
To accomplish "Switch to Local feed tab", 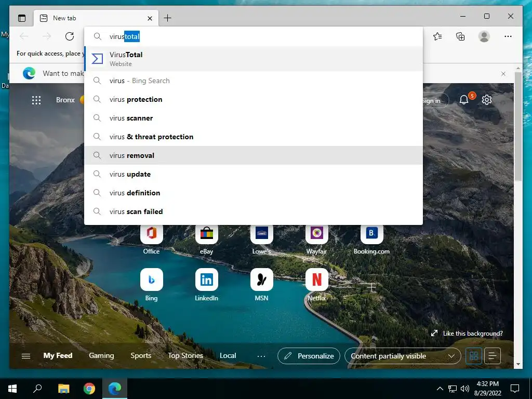I will coord(228,355).
